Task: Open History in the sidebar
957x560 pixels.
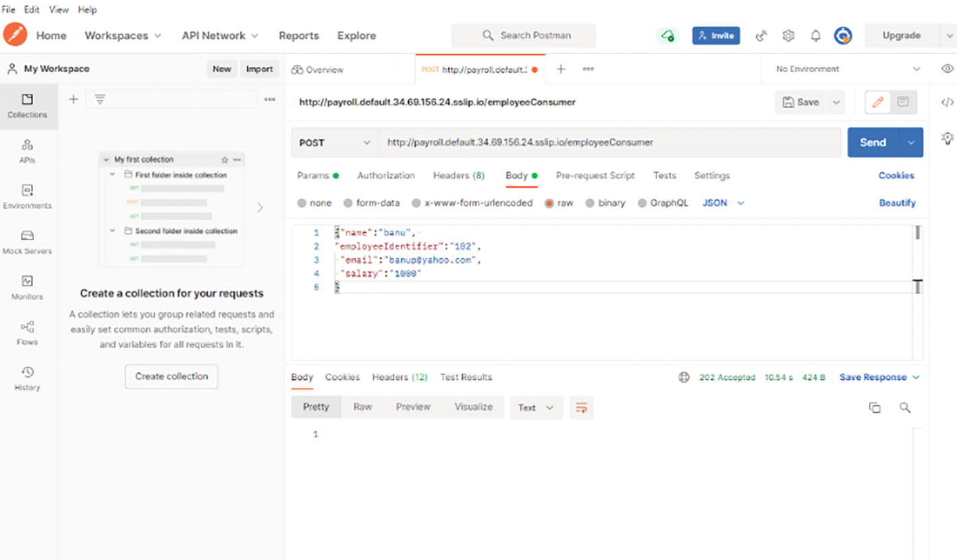Action: [x=28, y=379]
